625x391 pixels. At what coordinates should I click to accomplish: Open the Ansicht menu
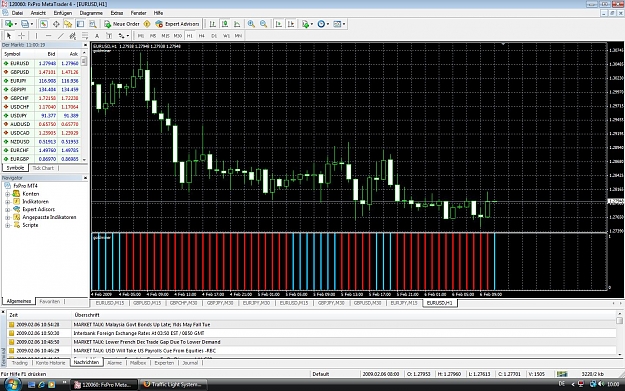38,13
